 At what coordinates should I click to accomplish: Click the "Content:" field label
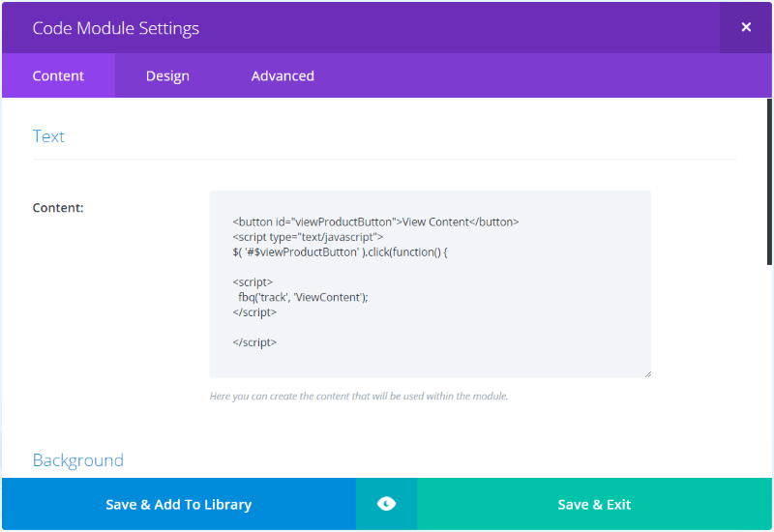click(58, 208)
